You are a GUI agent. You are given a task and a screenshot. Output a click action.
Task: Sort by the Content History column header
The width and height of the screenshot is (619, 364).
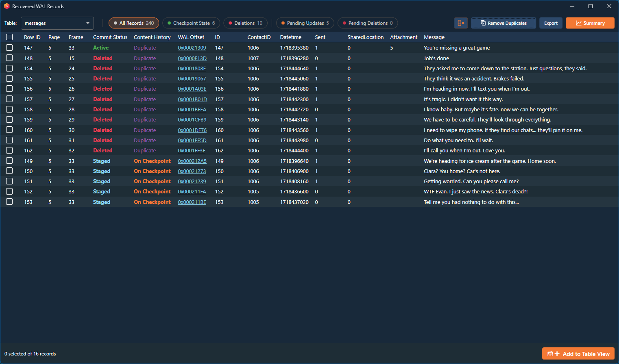[x=152, y=37]
